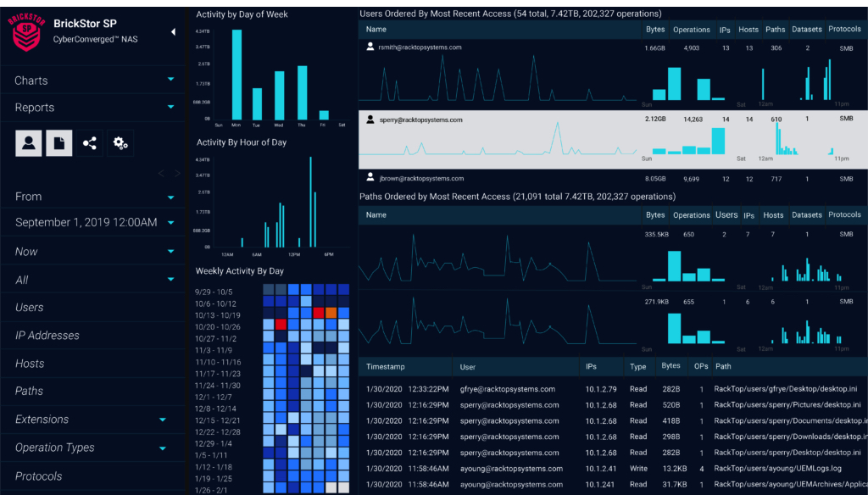Collapse the sidebar with the left arrow
The image size is (868, 495).
173,32
